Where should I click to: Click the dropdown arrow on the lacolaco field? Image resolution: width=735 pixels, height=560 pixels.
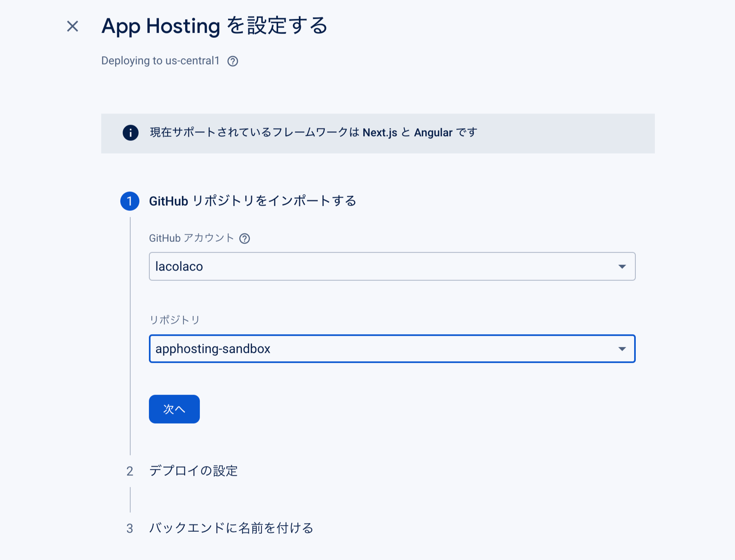(x=622, y=267)
